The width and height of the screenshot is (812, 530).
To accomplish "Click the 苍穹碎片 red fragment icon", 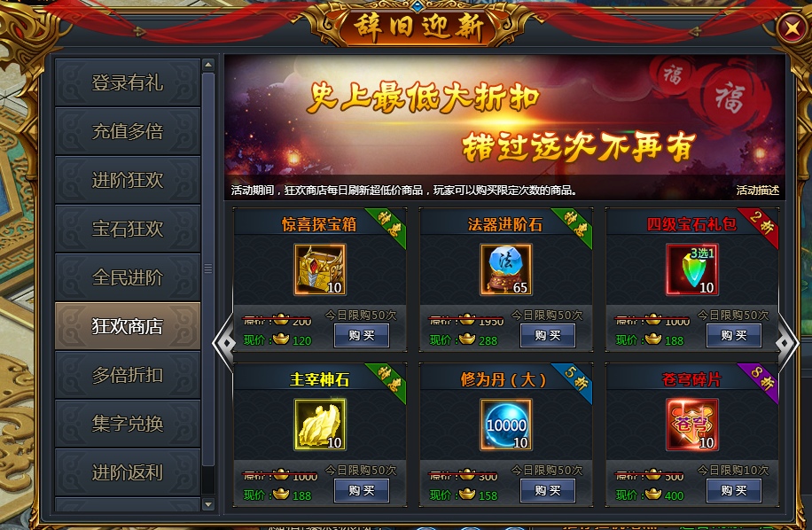I will point(691,425).
